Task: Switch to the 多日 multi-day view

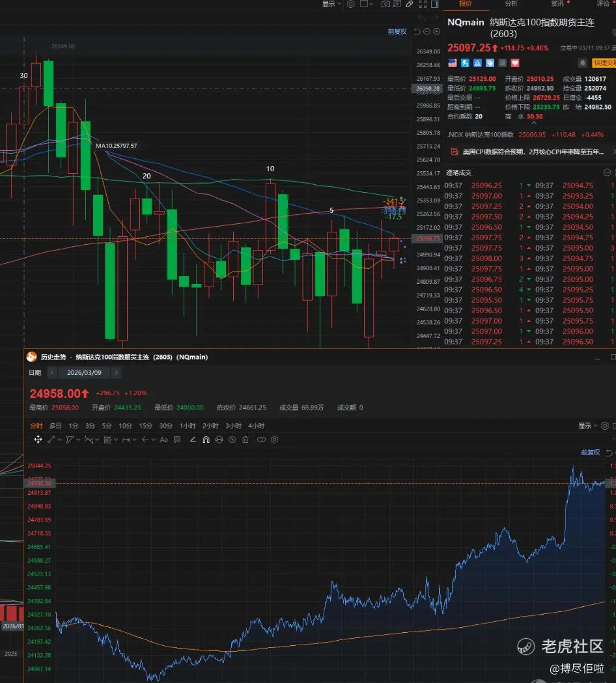Action: 55,426
